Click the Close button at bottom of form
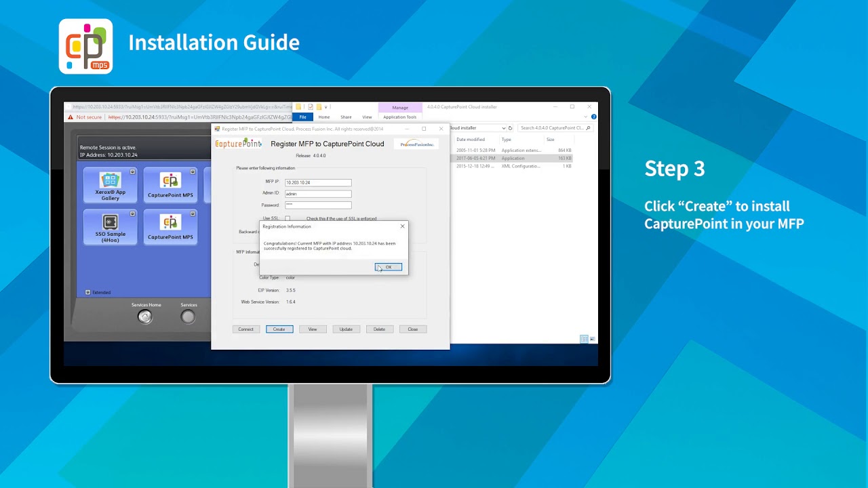Screen dimensions: 868x488 click(413, 329)
